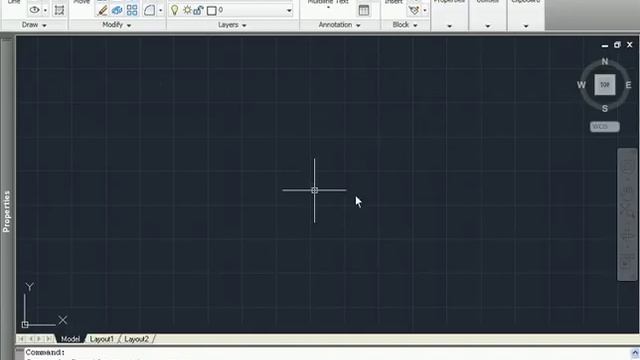Open the WCS coordinate system dropdown
Viewport: 640px width, 360px height.
[604, 127]
